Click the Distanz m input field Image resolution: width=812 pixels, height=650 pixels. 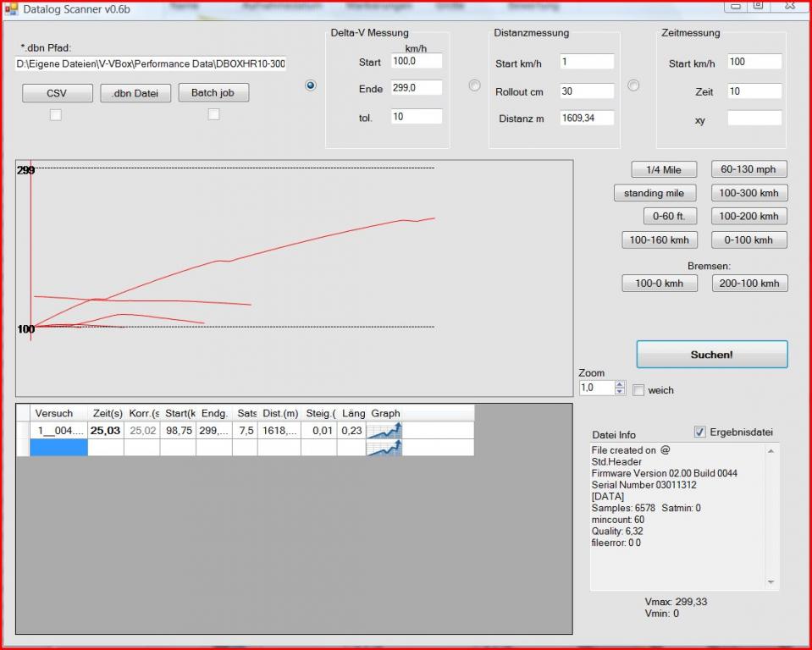pos(586,118)
